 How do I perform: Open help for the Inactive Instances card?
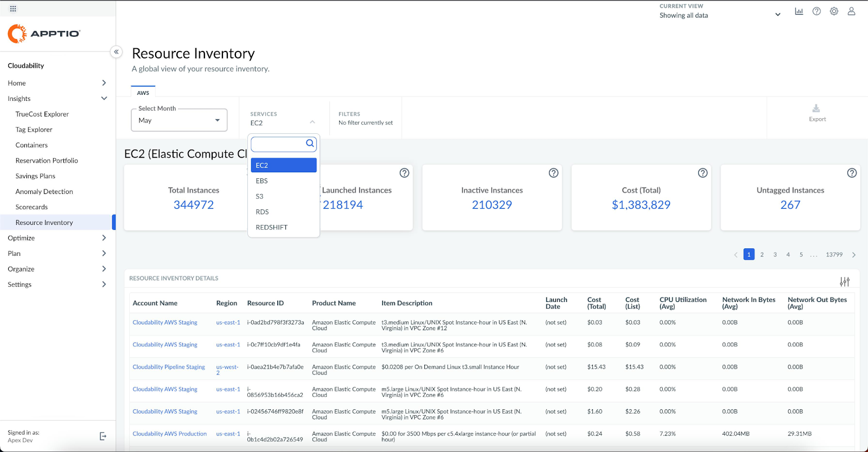coord(553,173)
